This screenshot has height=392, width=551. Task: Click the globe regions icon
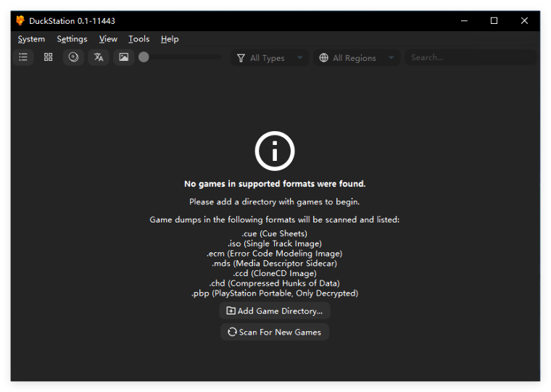point(323,58)
